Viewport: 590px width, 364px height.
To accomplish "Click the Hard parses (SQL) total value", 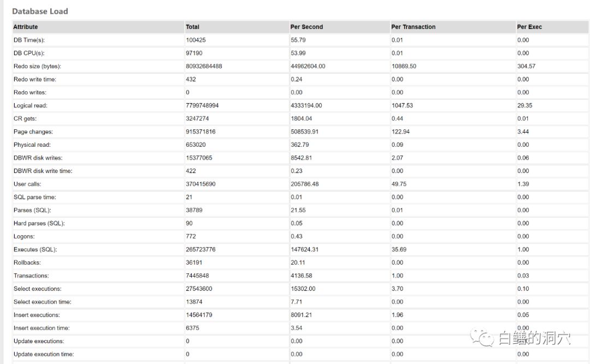I will tap(189, 223).
